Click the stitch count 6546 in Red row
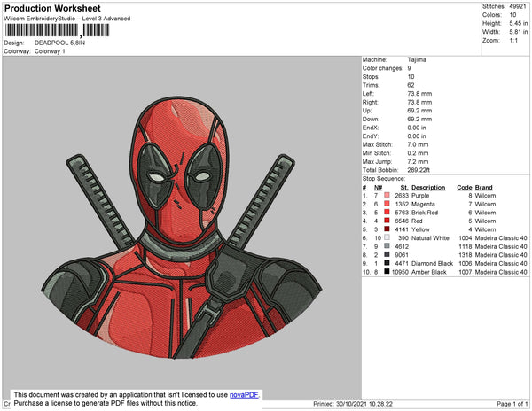532x411 pixels. coord(402,221)
